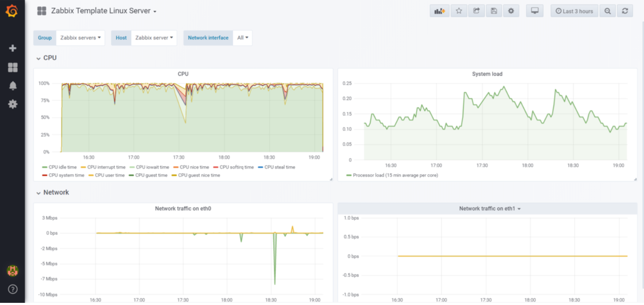Collapse the CPU row
This screenshot has width=644, height=305.
[x=46, y=58]
